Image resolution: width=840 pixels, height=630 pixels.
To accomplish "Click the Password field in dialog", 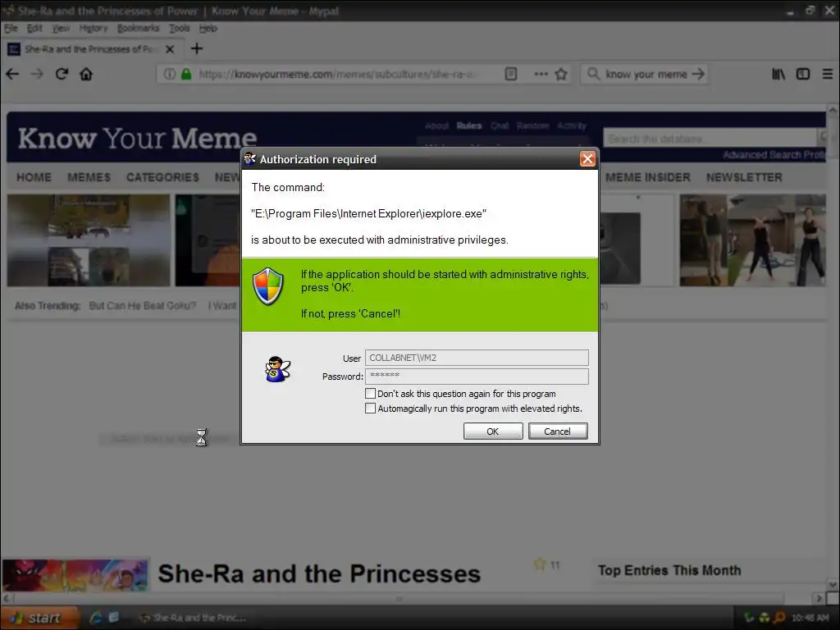I will [477, 376].
